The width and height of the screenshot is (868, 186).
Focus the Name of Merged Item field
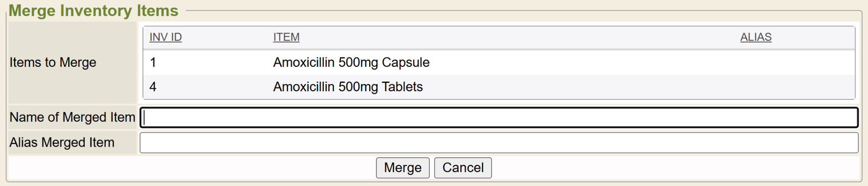(x=499, y=118)
